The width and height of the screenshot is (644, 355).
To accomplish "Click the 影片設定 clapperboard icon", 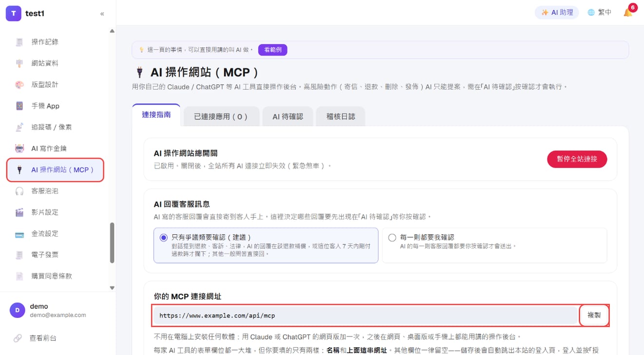I will click(x=19, y=212).
